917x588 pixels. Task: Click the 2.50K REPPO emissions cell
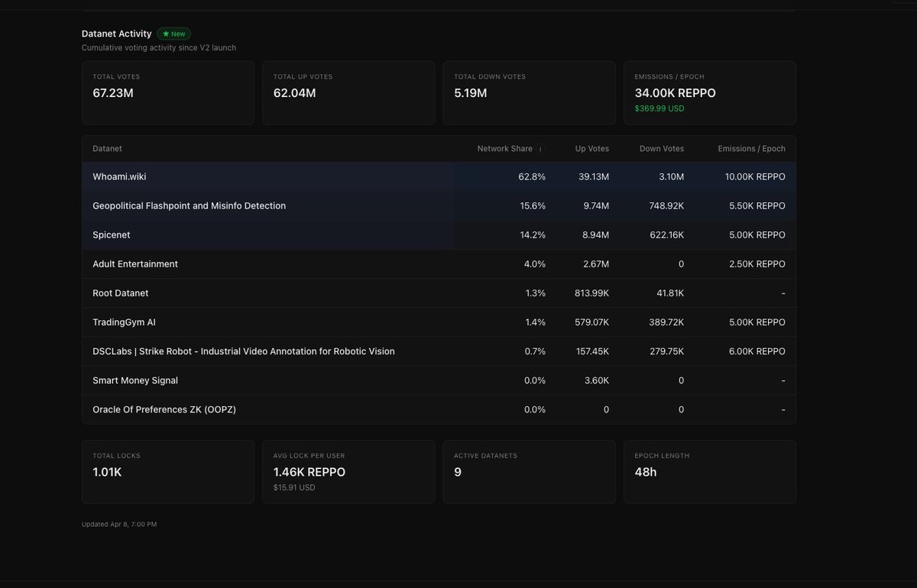[x=757, y=263]
